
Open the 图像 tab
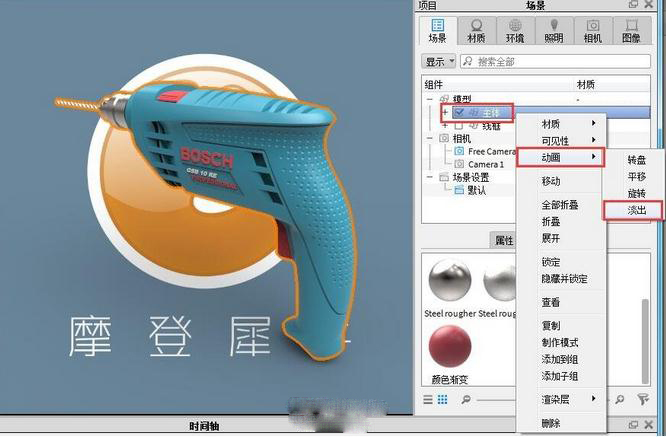[x=631, y=31]
